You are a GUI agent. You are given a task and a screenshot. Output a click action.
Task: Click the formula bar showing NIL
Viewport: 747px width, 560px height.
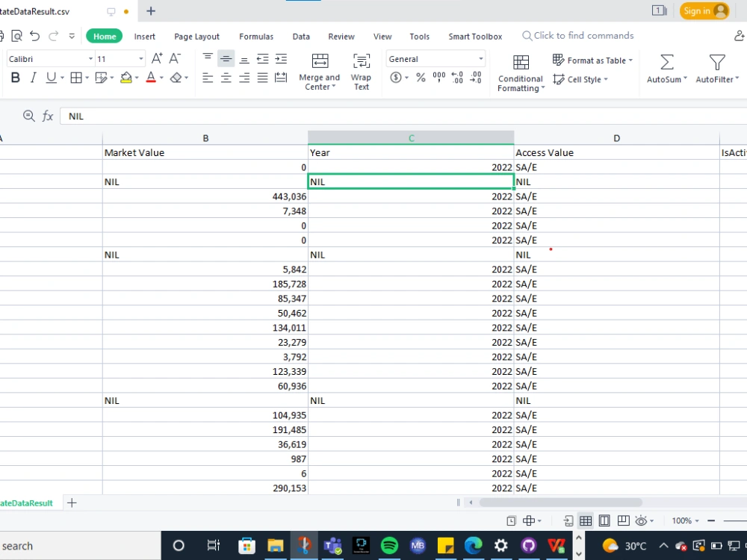(224, 116)
